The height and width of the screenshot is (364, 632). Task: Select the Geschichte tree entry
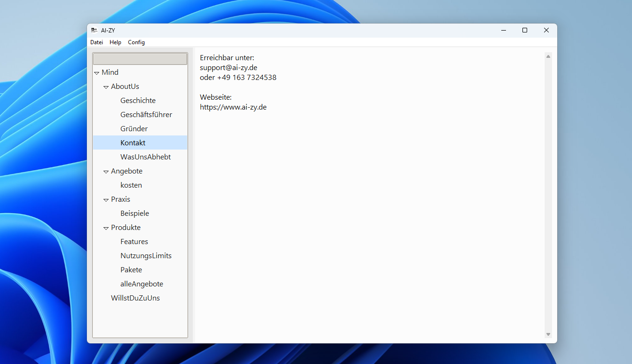click(138, 101)
